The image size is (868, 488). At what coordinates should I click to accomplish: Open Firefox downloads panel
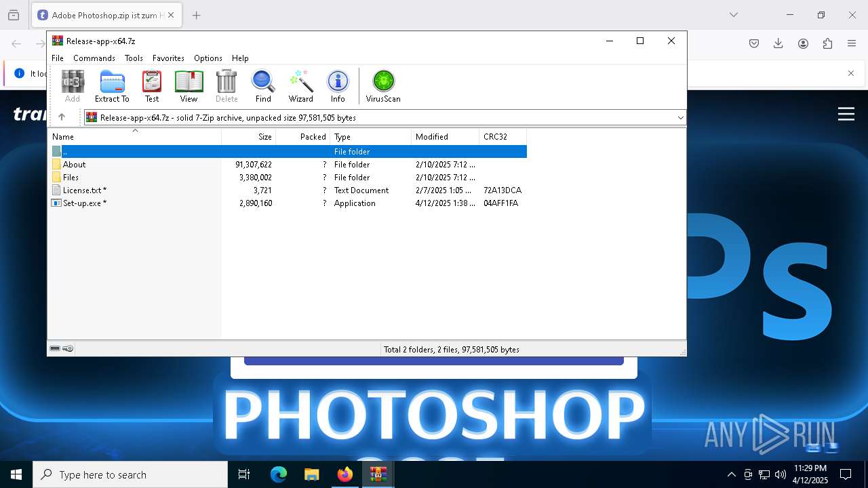point(778,43)
